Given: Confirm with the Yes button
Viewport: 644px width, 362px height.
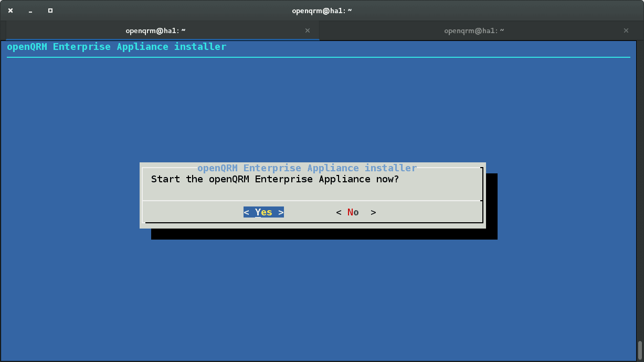Looking at the screenshot, I should [263, 212].
